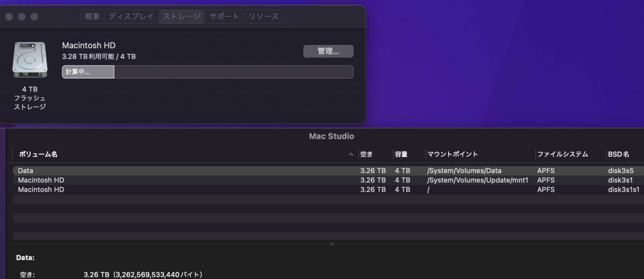Click mount point /System/Volumes/Update/mnt1
The image size is (644, 279).
(x=478, y=180)
